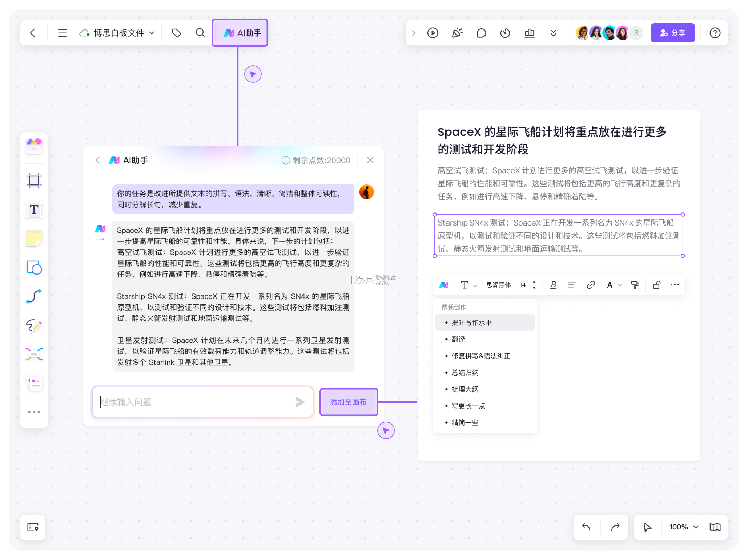The image size is (748, 560).
Task: Expand more tools with the double chevron
Action: 553,33
